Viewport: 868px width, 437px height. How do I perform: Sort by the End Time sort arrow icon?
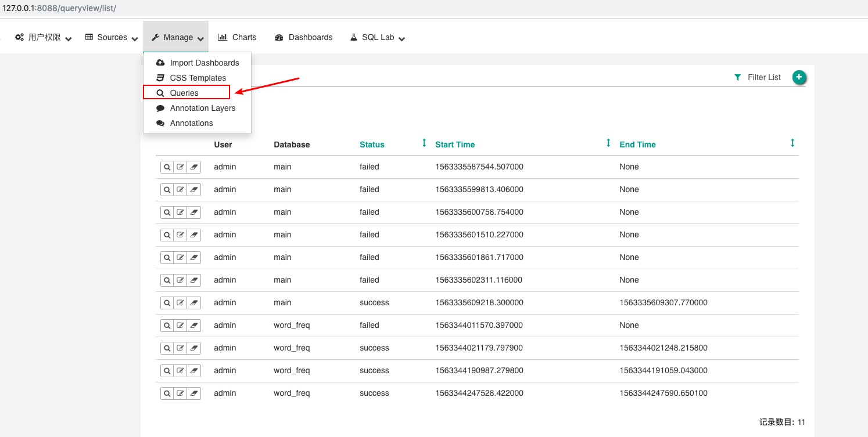coord(792,143)
